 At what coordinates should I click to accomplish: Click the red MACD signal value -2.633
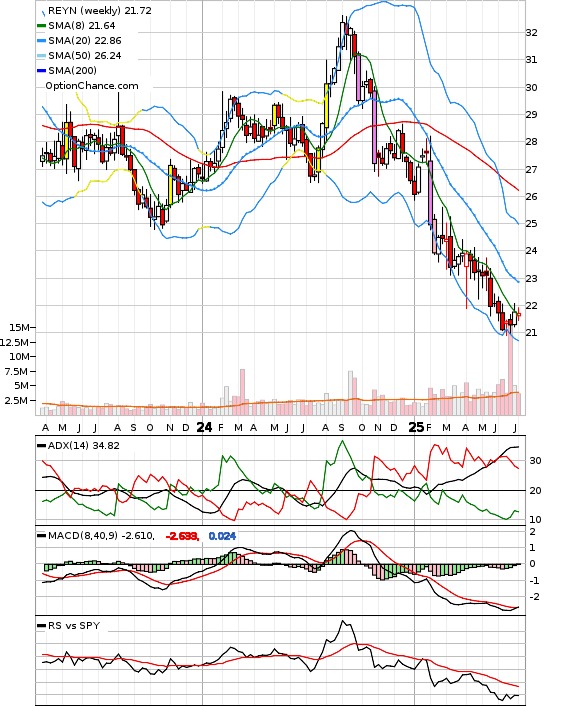coord(182,536)
